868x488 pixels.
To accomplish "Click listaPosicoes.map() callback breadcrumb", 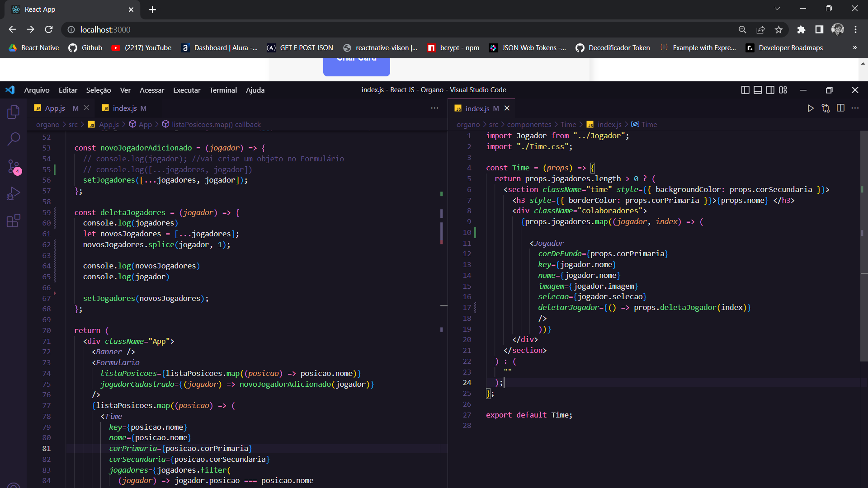I will pos(216,124).
